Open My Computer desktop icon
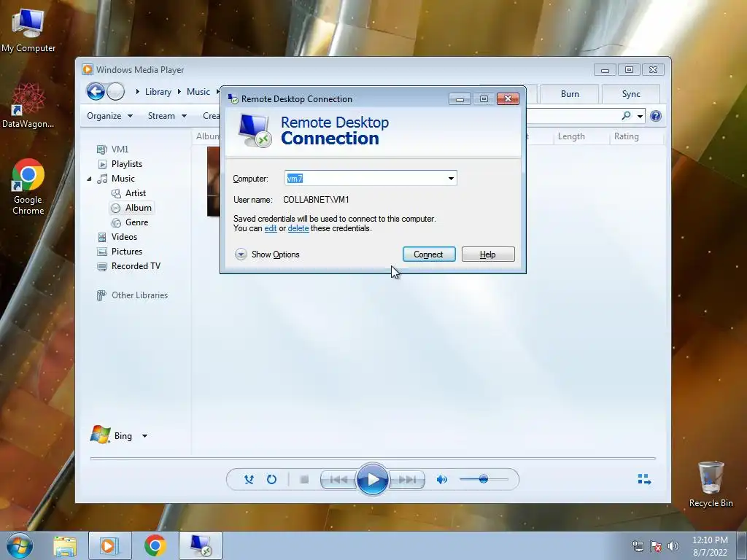Image resolution: width=747 pixels, height=560 pixels. 28,31
